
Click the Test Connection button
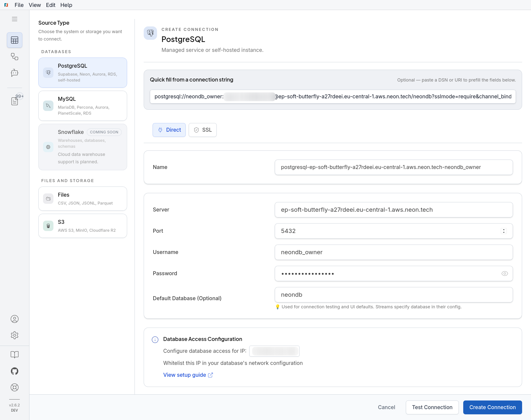coord(432,407)
